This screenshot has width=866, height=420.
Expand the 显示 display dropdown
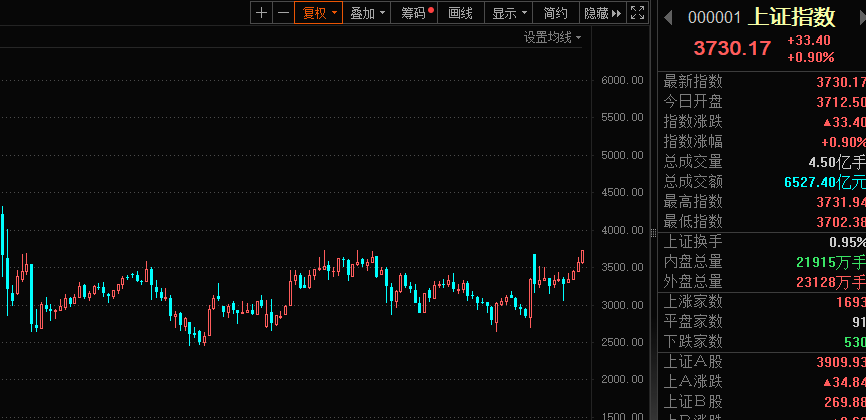point(509,13)
